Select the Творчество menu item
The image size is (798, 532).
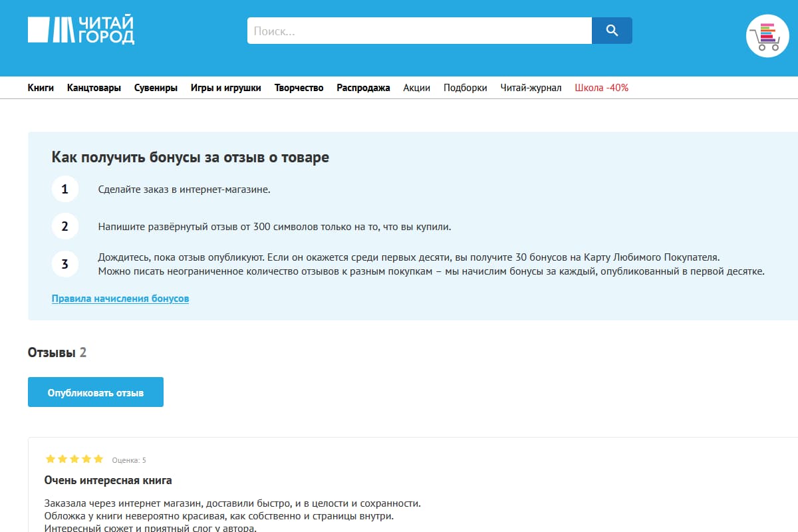pos(299,88)
